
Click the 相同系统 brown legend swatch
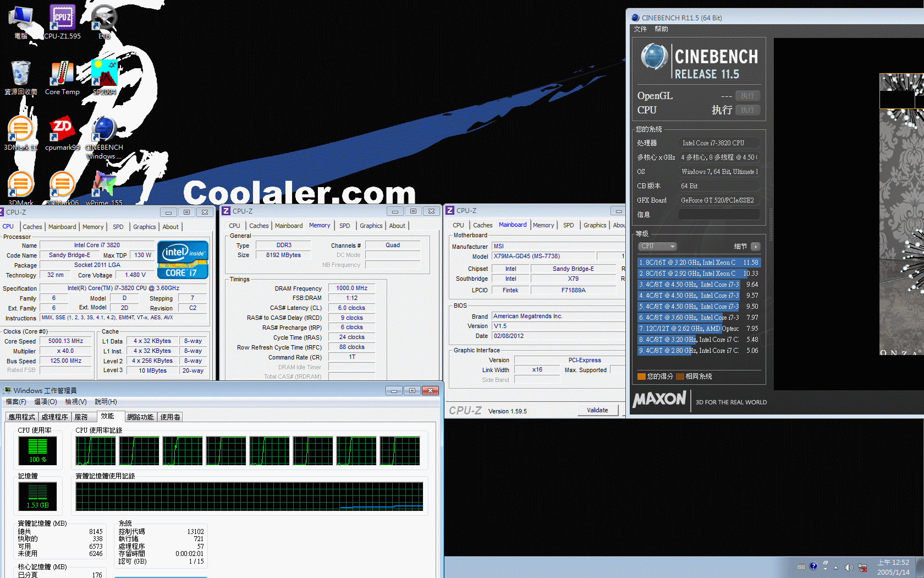pyautogui.click(x=680, y=377)
